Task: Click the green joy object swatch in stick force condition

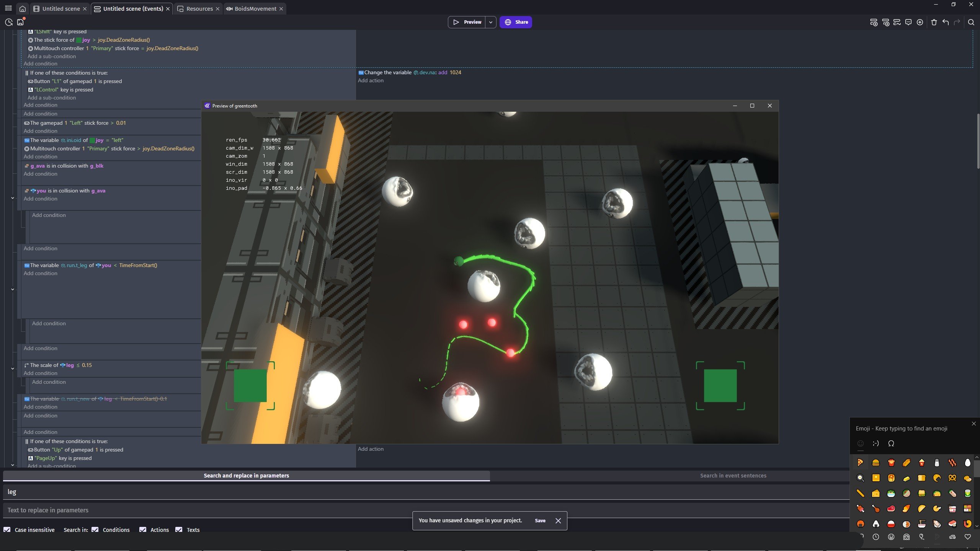Action: 79,40
